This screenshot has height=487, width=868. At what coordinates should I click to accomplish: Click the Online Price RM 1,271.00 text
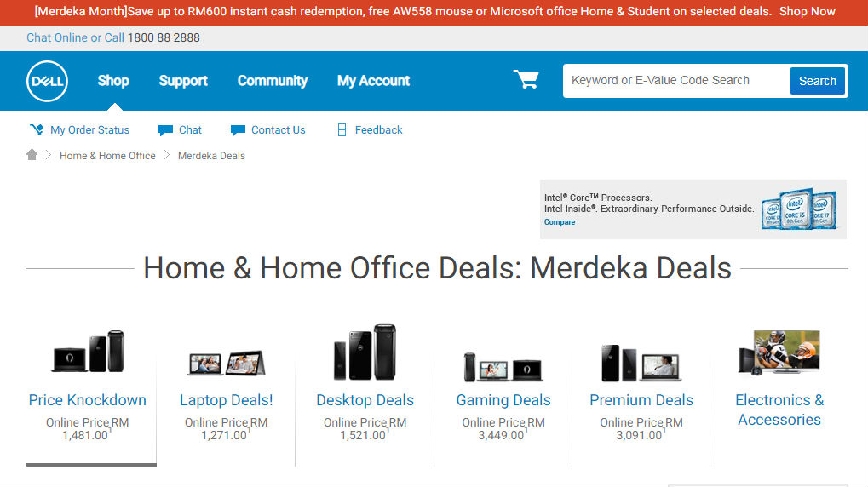coord(227,429)
